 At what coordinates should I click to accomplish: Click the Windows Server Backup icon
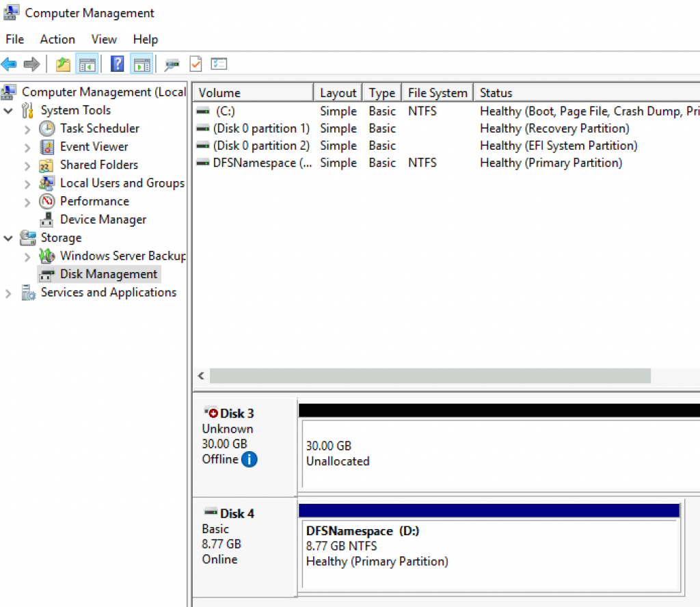coord(47,256)
